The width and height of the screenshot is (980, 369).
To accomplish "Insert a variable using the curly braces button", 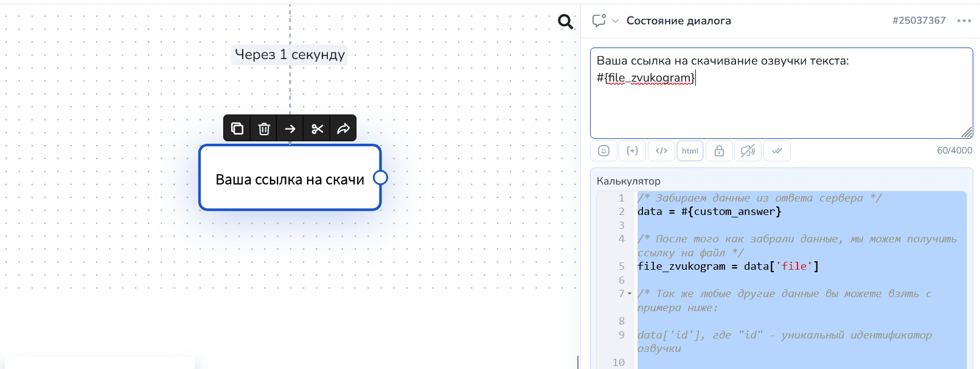I will pyautogui.click(x=632, y=151).
